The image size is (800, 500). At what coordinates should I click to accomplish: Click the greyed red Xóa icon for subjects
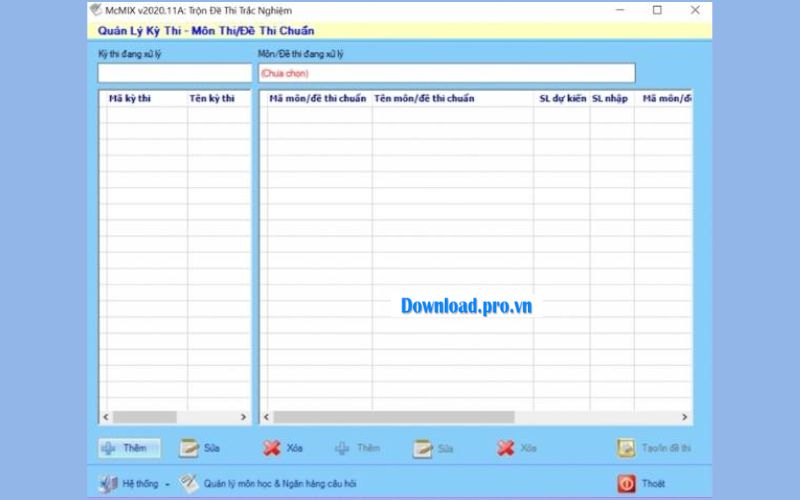[x=506, y=448]
